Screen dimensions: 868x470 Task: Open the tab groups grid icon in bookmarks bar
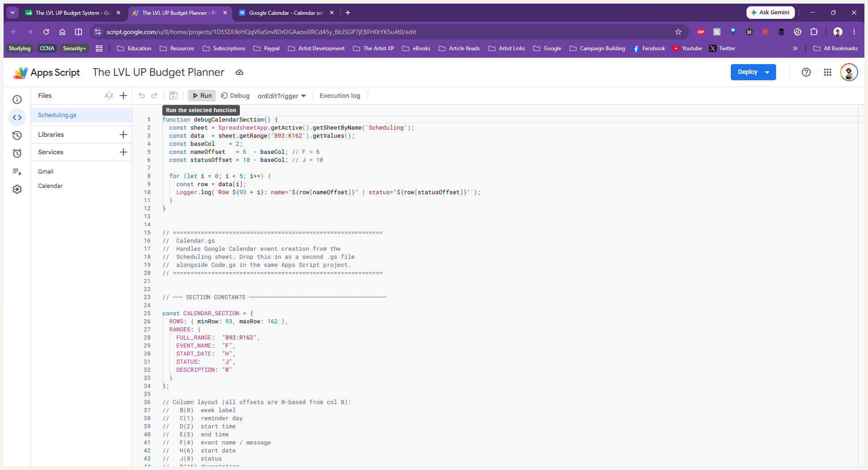click(99, 48)
